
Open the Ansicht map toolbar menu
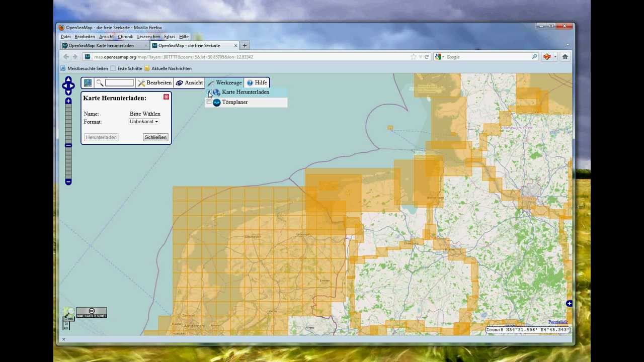pyautogui.click(x=189, y=82)
